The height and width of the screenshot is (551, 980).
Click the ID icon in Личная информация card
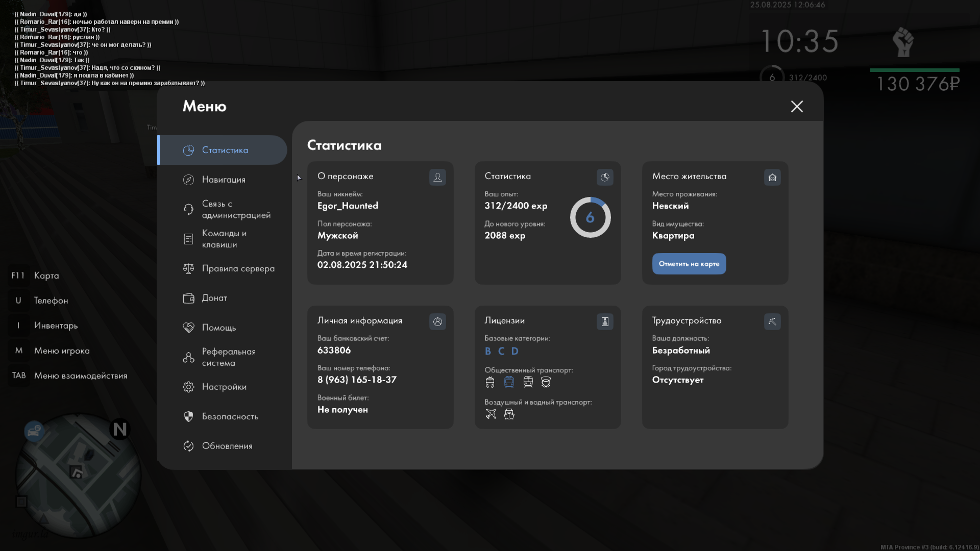coord(437,321)
